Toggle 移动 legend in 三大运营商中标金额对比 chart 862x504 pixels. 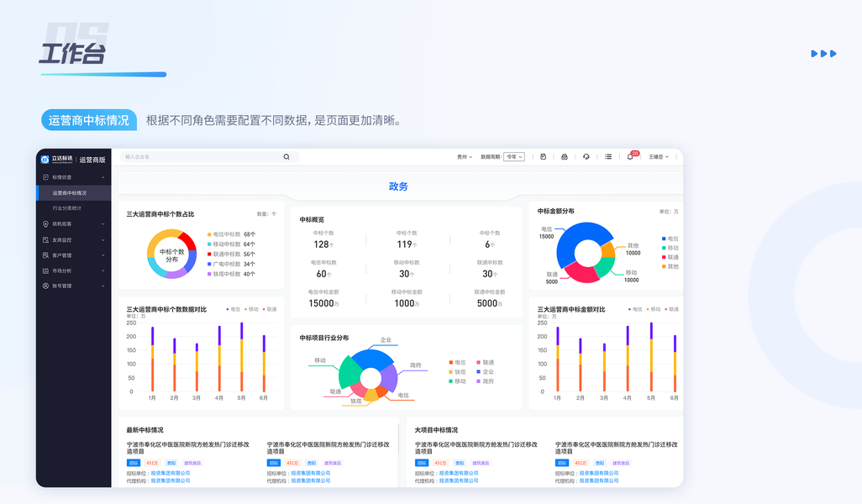click(653, 309)
